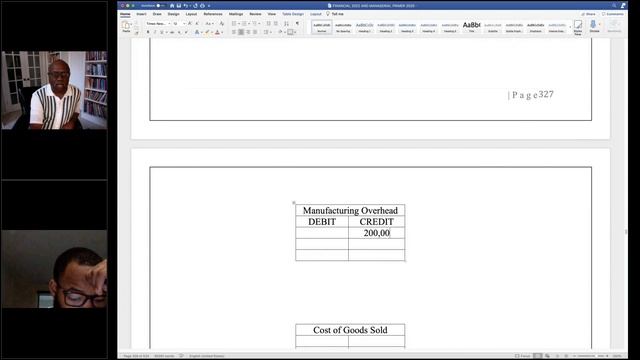Increase font size with larger A
Image resolution: width=640 pixels, height=360 pixels.
click(189, 23)
